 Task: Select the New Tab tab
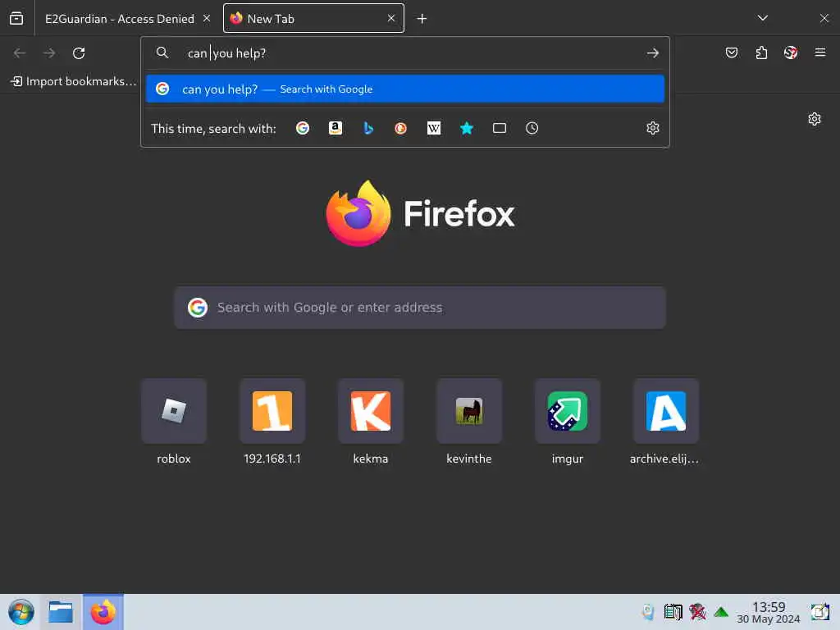[x=313, y=19]
